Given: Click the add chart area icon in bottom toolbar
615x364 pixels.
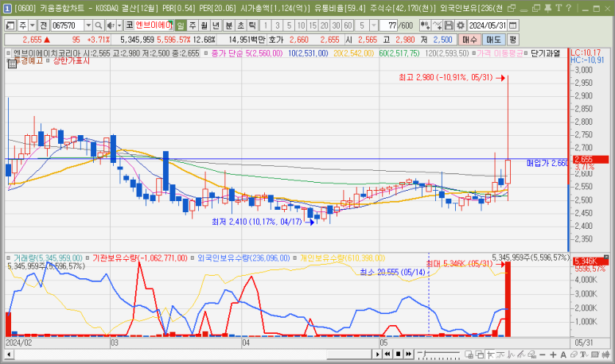Looking at the screenshot, I should pyautogui.click(x=469, y=355).
